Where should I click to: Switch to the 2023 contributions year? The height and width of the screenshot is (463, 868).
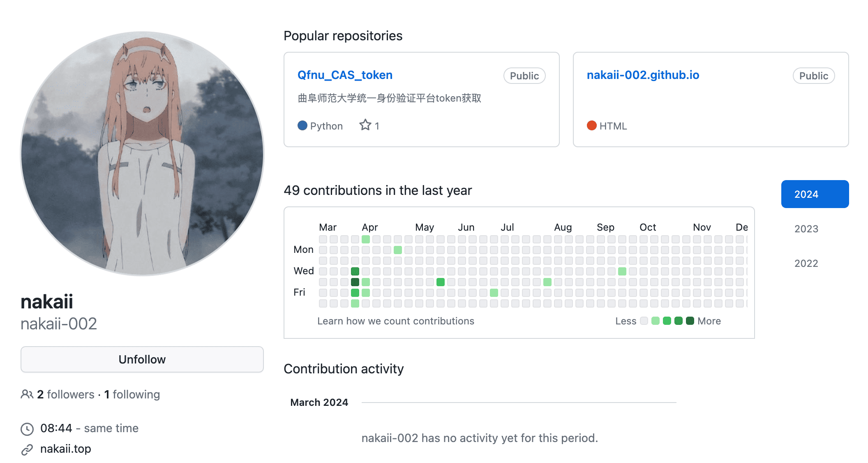click(x=806, y=229)
